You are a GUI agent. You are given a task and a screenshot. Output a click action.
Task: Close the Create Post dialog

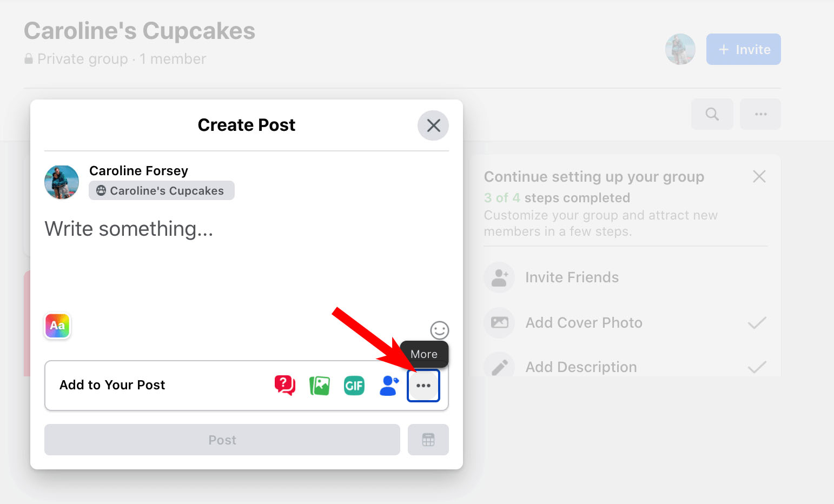(433, 125)
